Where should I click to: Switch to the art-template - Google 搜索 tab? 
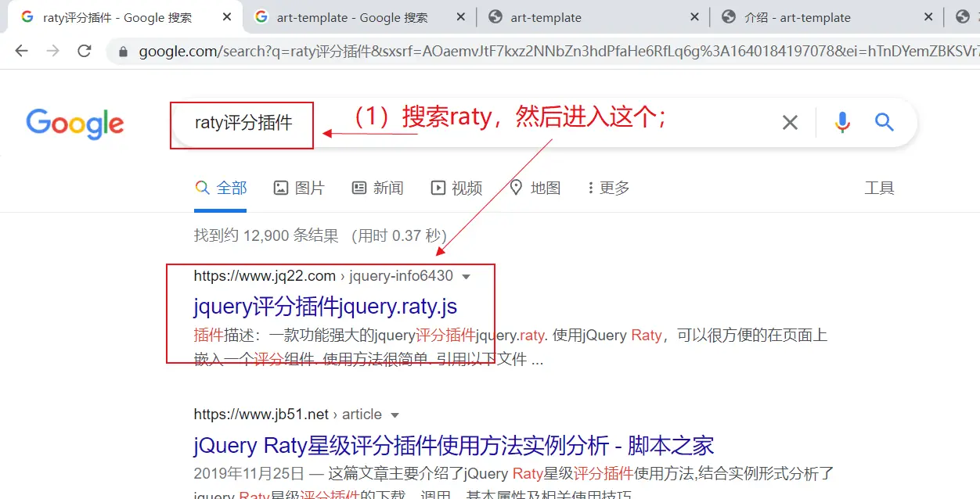tap(360, 17)
